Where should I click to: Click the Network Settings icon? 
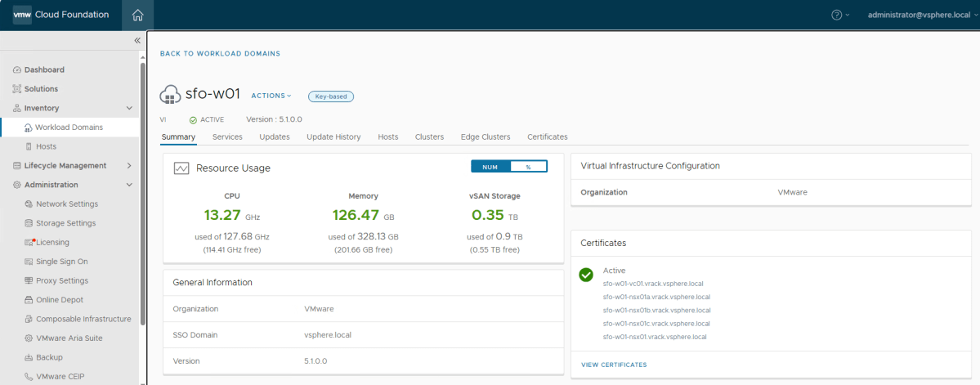click(28, 204)
